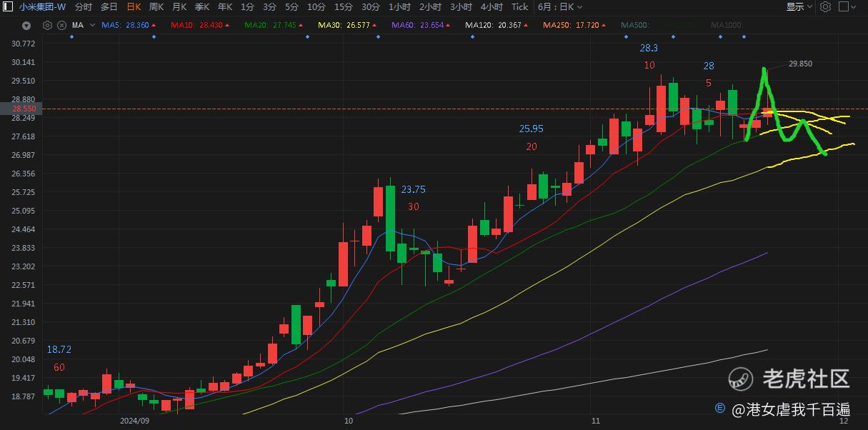Click the MA250: 17.720 legend label
The width and height of the screenshot is (868, 430).
(x=571, y=25)
